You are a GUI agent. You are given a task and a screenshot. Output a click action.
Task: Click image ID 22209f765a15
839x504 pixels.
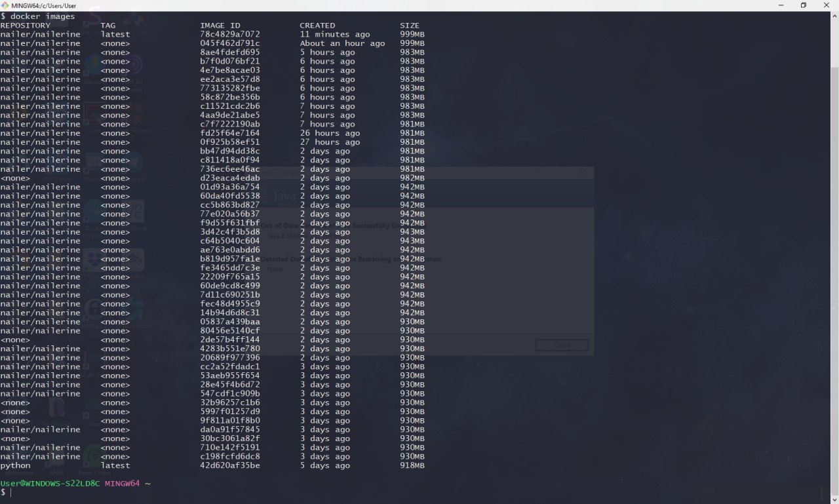pyautogui.click(x=230, y=277)
